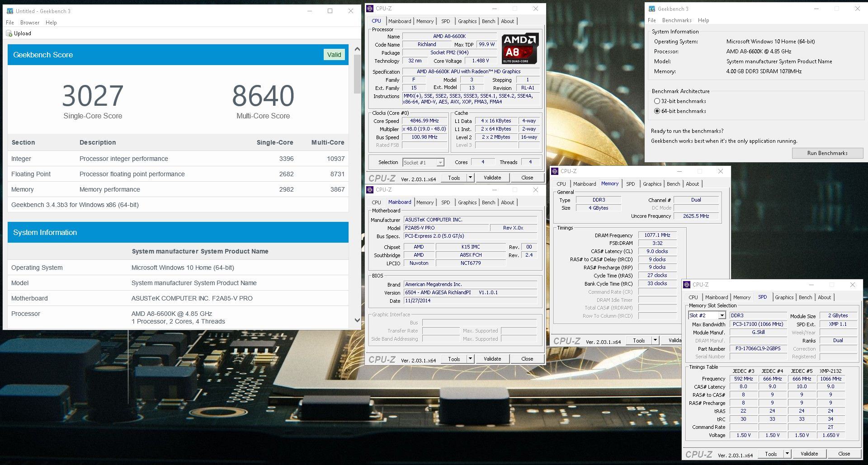The height and width of the screenshot is (465, 868).
Task: Open the Tools dropdown arrow in Memory window
Action: tap(655, 340)
